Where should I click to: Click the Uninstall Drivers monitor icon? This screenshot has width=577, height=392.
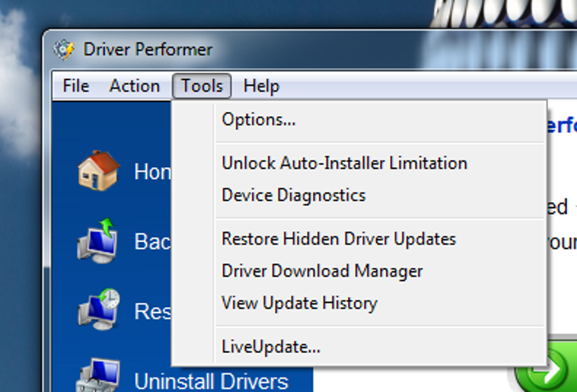98,375
